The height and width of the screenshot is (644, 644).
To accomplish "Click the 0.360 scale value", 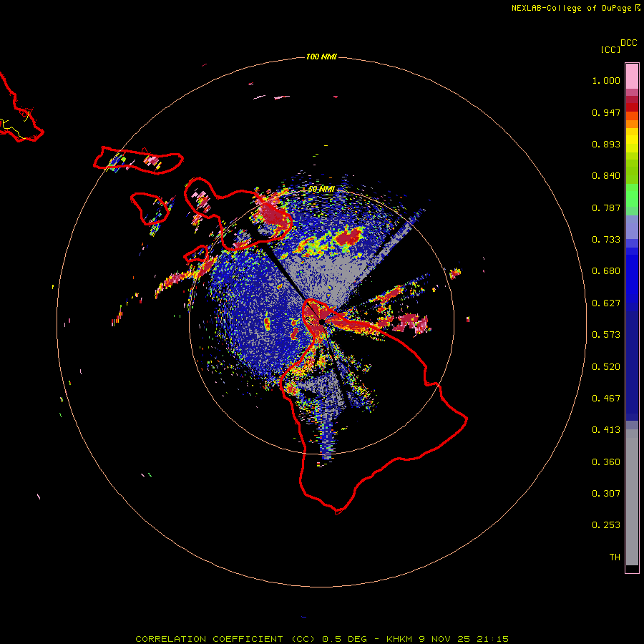I will 606,462.
